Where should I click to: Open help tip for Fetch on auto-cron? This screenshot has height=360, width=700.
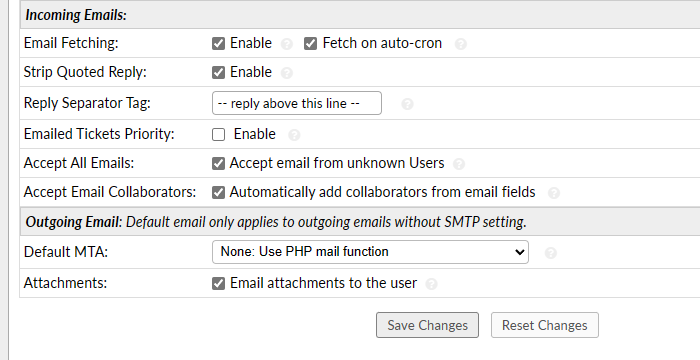[461, 44]
